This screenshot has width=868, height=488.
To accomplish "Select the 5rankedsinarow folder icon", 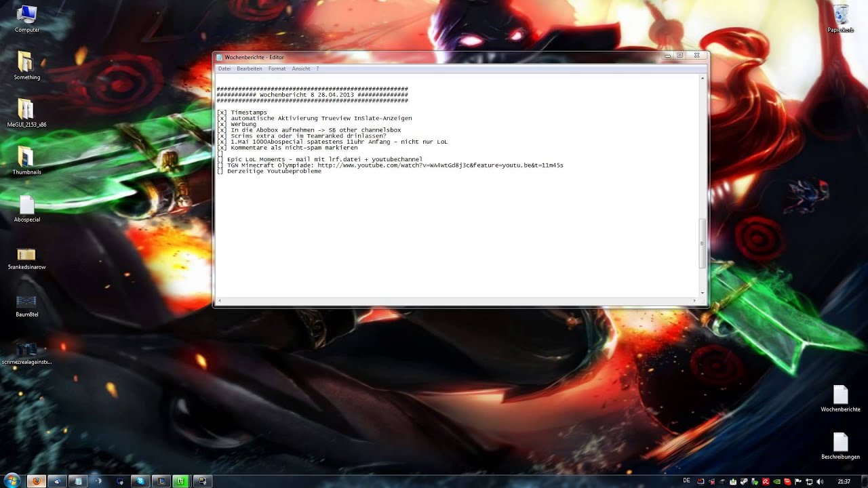I will click(26, 258).
